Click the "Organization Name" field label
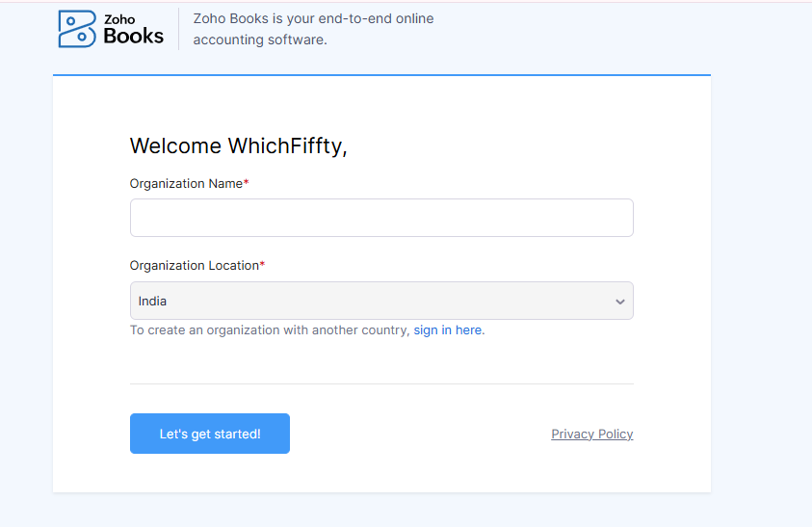The height and width of the screenshot is (527, 812). coord(186,183)
